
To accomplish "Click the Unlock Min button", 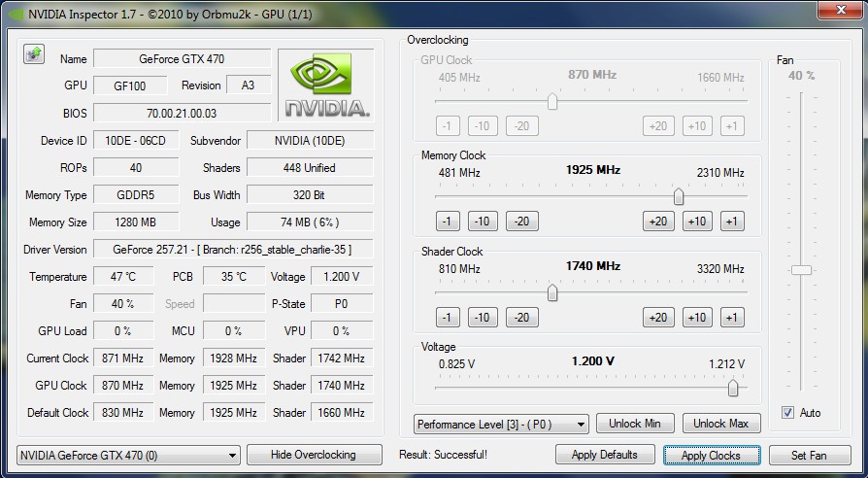I will pyautogui.click(x=635, y=424).
